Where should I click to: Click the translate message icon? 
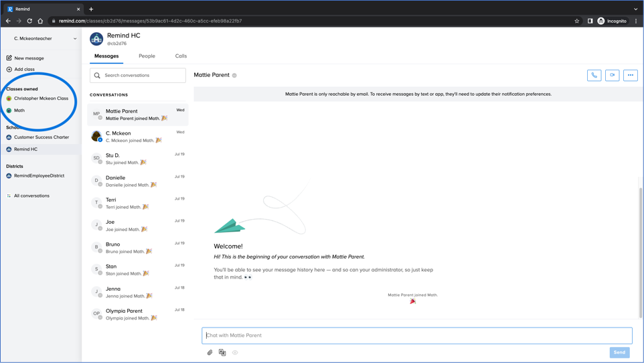(x=222, y=352)
